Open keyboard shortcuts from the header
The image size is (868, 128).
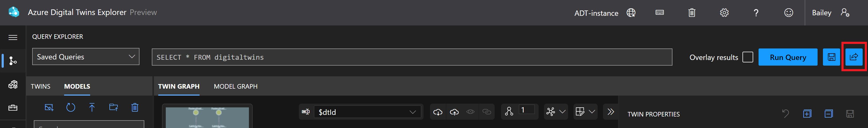(659, 13)
